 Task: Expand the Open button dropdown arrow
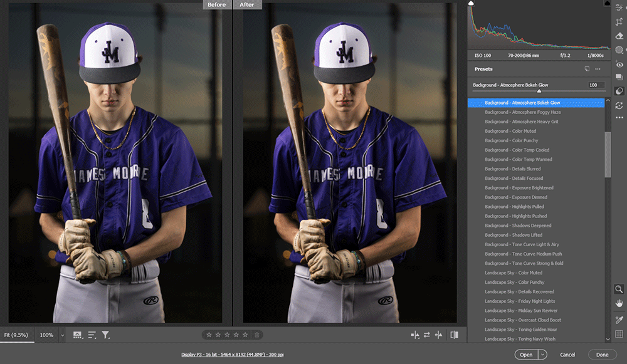coord(543,355)
